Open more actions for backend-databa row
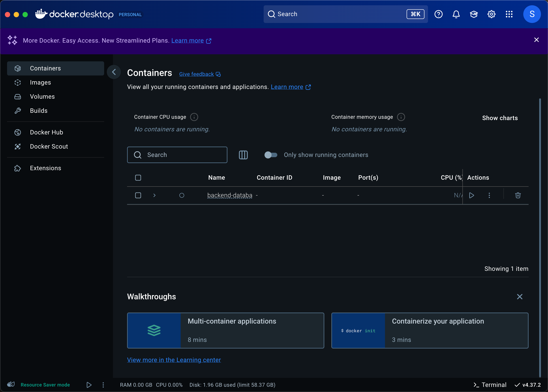 tap(489, 195)
